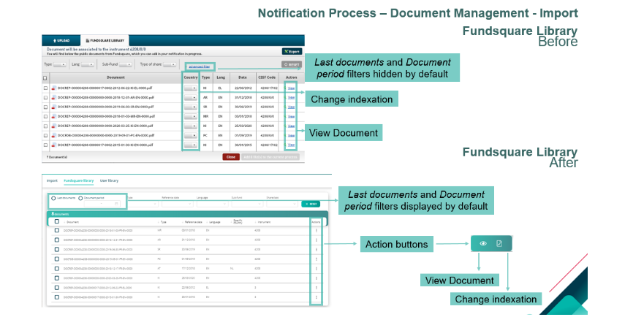
Task: Open the Shareclass dropdown in After panel
Action: click(x=281, y=204)
